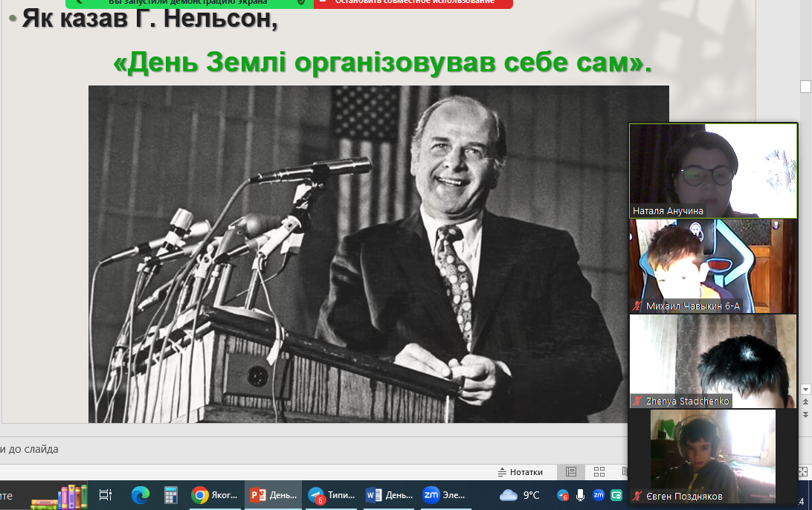The width and height of the screenshot is (812, 510).
Task: Select Євген Поздняков video tile
Action: click(712, 456)
